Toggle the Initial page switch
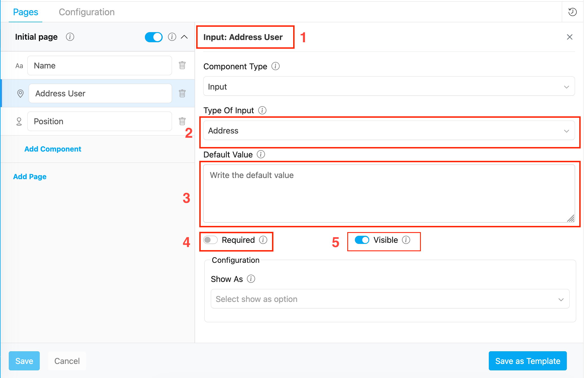The image size is (588, 378). (154, 37)
